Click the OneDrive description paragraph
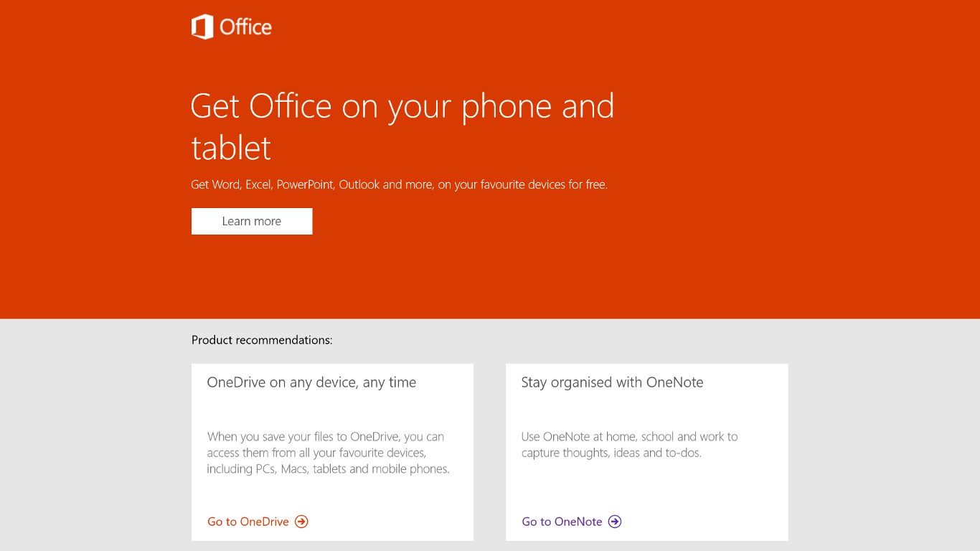This screenshot has width=980, height=551. coord(329,453)
